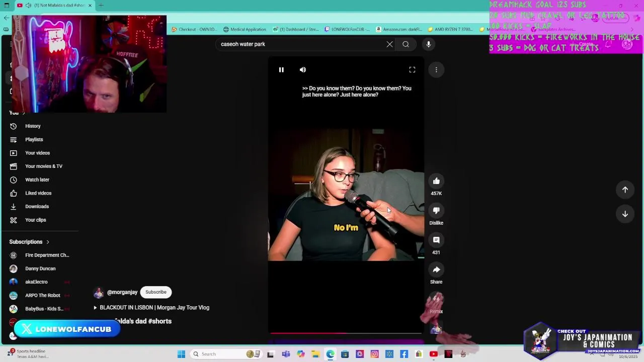
Task: Open a new browser tab
Action: [101, 6]
